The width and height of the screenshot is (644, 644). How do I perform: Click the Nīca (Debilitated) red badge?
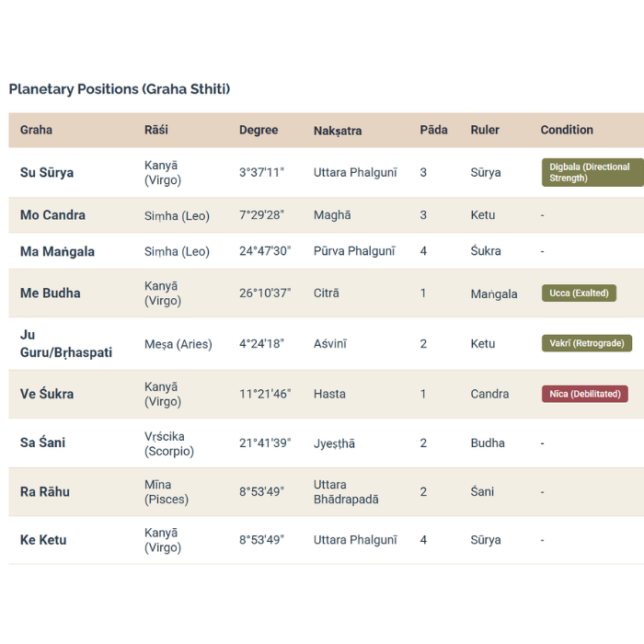(x=584, y=394)
